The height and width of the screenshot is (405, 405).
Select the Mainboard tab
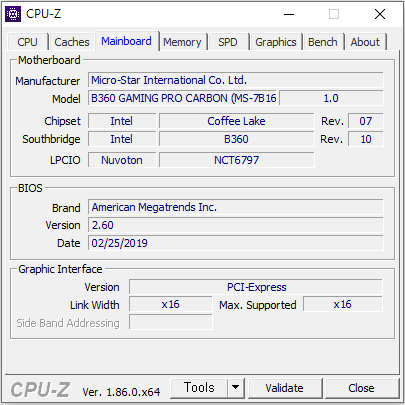coord(126,41)
